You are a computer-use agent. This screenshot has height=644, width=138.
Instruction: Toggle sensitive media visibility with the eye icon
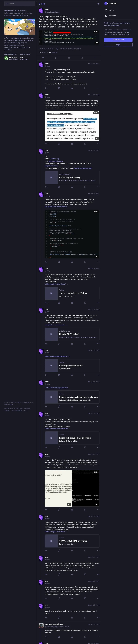pyautogui.click(x=98, y=4)
